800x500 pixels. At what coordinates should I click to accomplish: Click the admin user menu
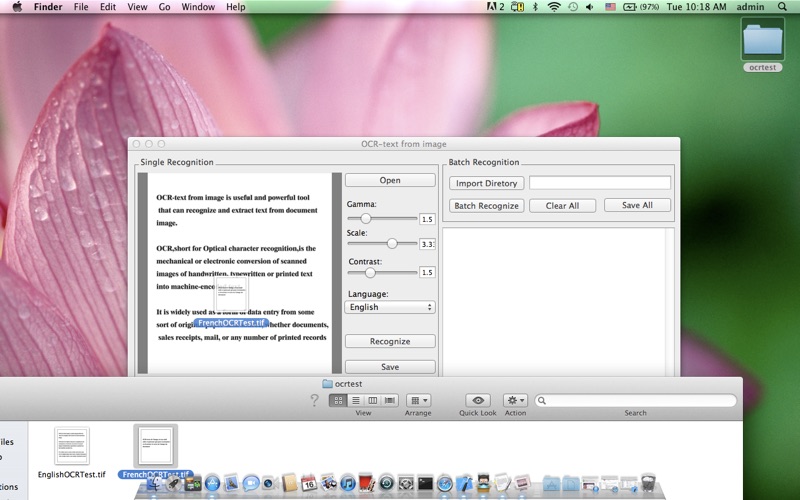tap(750, 7)
